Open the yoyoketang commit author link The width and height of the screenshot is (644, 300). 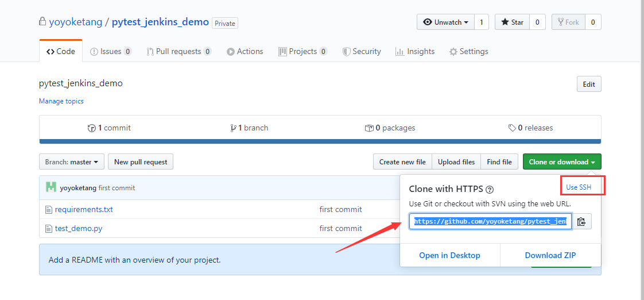tap(79, 188)
